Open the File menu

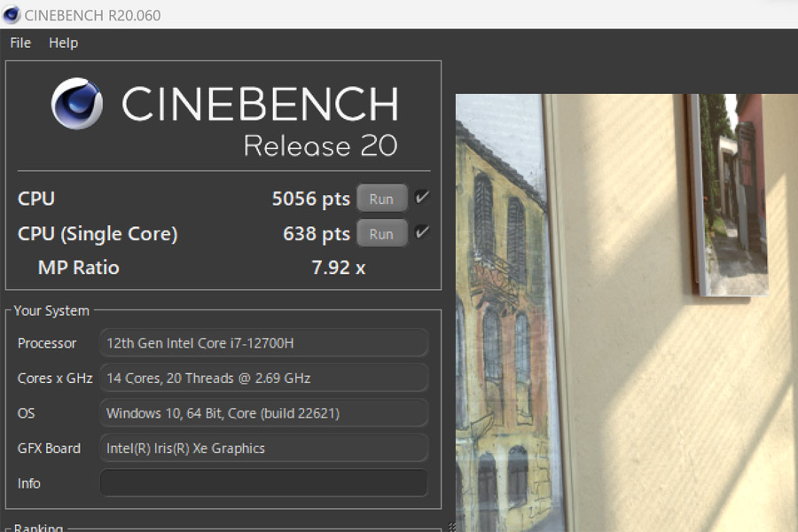click(x=20, y=43)
